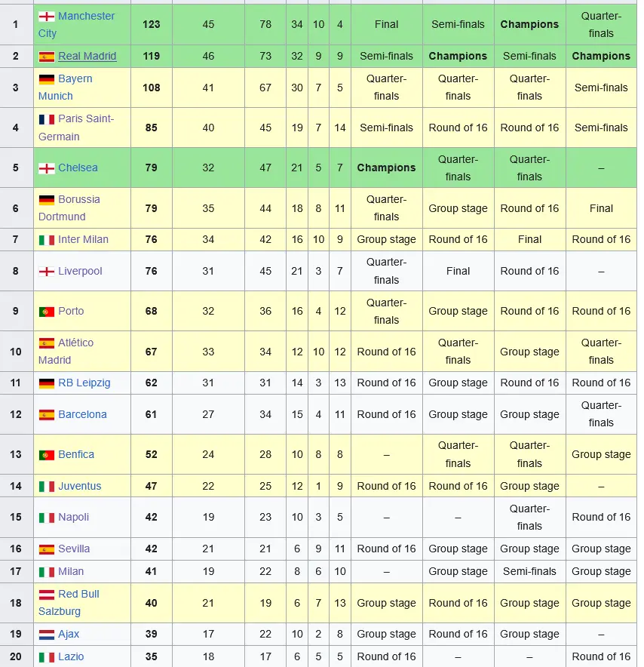Follow the Liverpool link
The height and width of the screenshot is (667, 644).
(x=80, y=271)
